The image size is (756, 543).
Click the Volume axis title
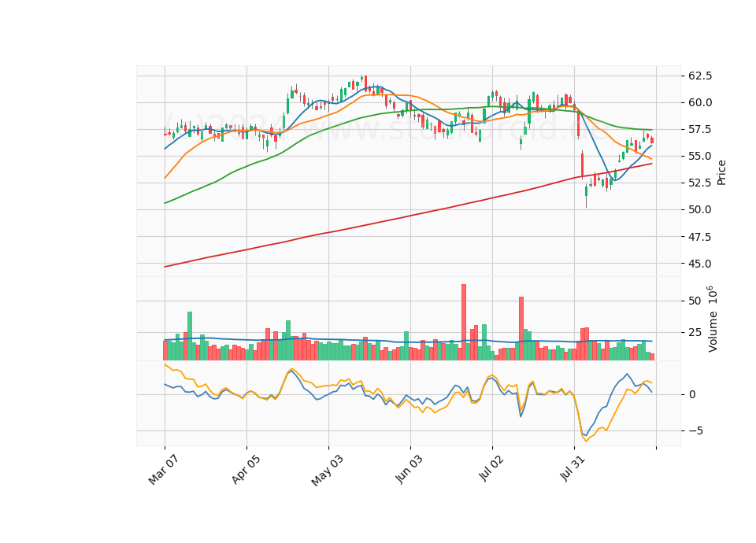[712, 319]
